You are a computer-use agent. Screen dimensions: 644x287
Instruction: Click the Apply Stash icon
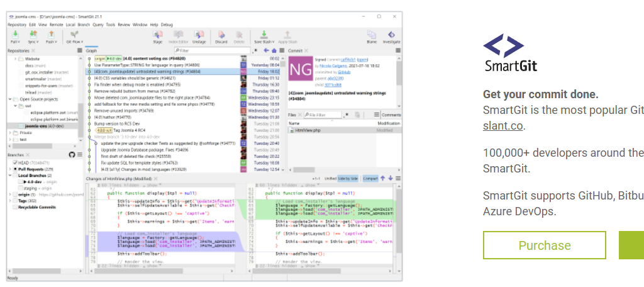click(x=287, y=35)
